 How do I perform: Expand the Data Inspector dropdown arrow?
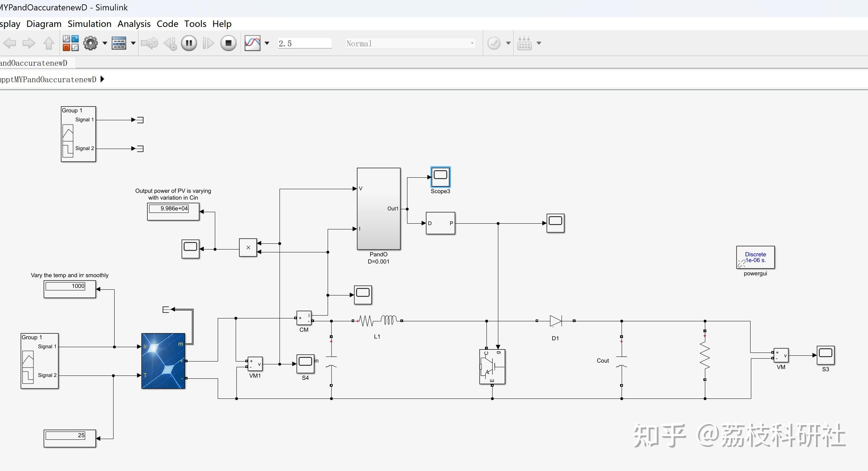pyautogui.click(x=267, y=43)
